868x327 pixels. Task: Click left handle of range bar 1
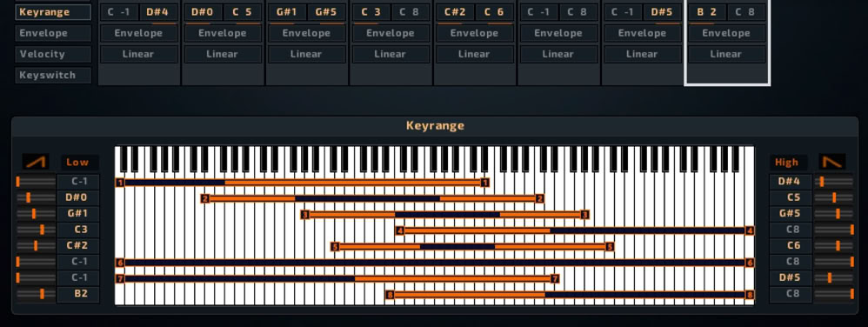[119, 183]
